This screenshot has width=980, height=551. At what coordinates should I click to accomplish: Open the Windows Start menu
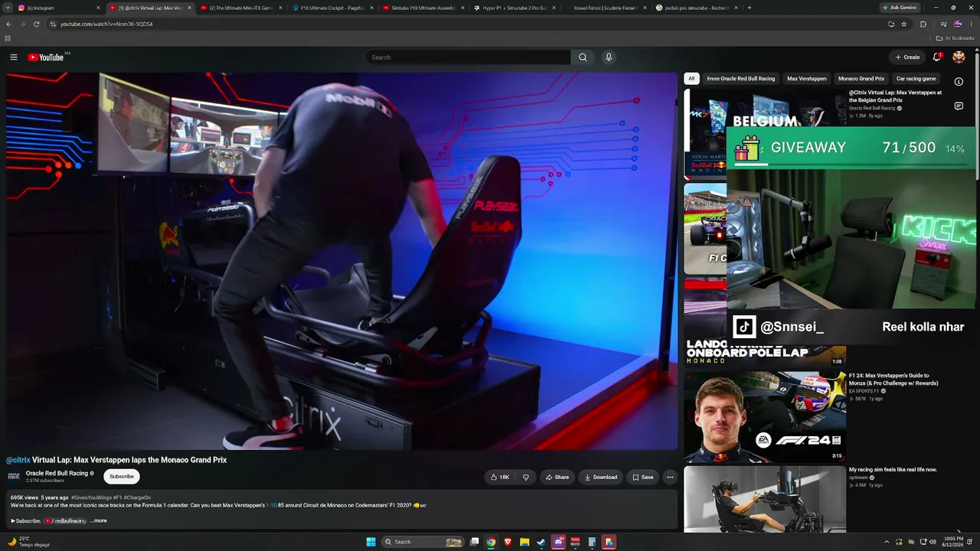[371, 542]
